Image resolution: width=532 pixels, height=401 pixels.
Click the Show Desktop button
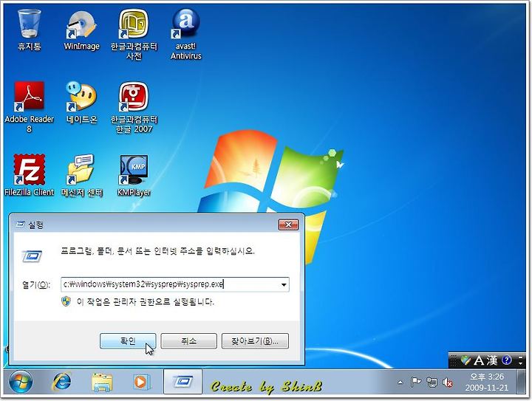(x=521, y=382)
